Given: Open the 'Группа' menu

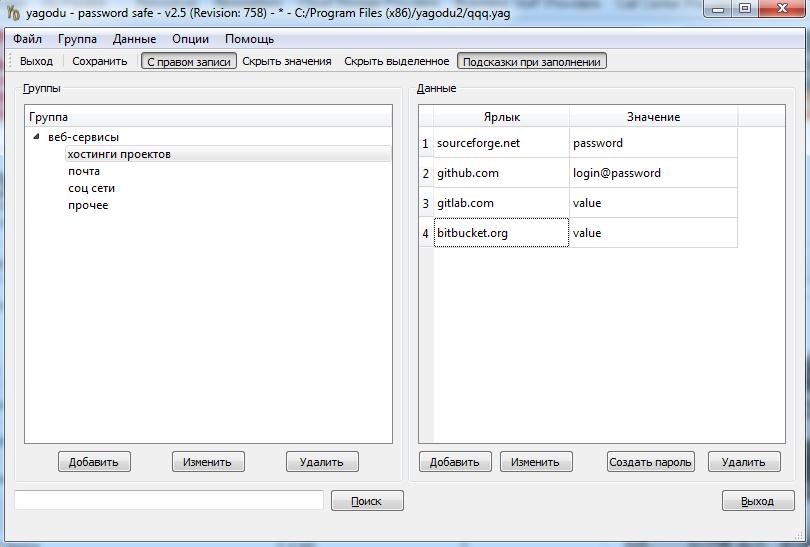Looking at the screenshot, I should click(77, 39).
